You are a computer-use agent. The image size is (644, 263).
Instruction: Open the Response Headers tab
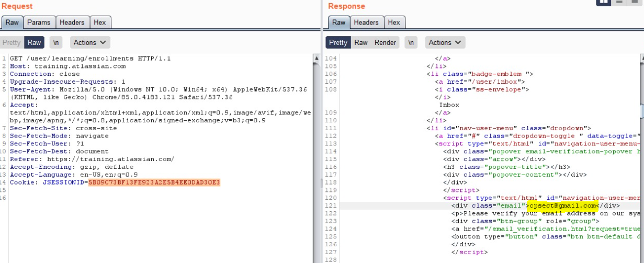tap(366, 22)
